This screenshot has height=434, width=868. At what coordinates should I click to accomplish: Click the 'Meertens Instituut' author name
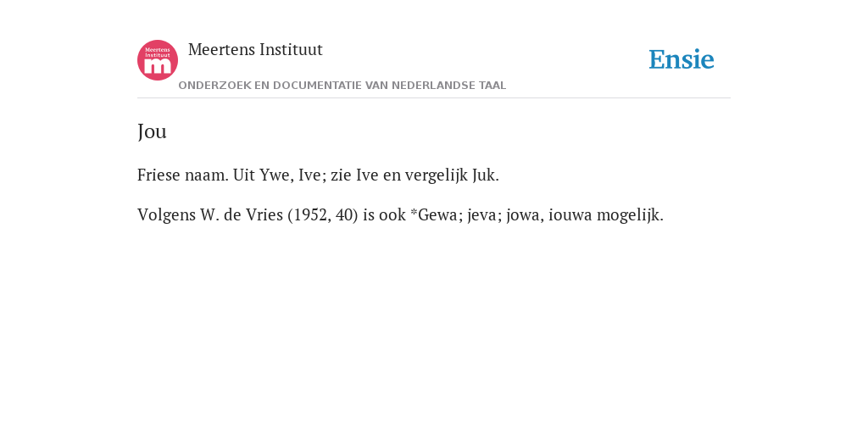click(x=255, y=49)
